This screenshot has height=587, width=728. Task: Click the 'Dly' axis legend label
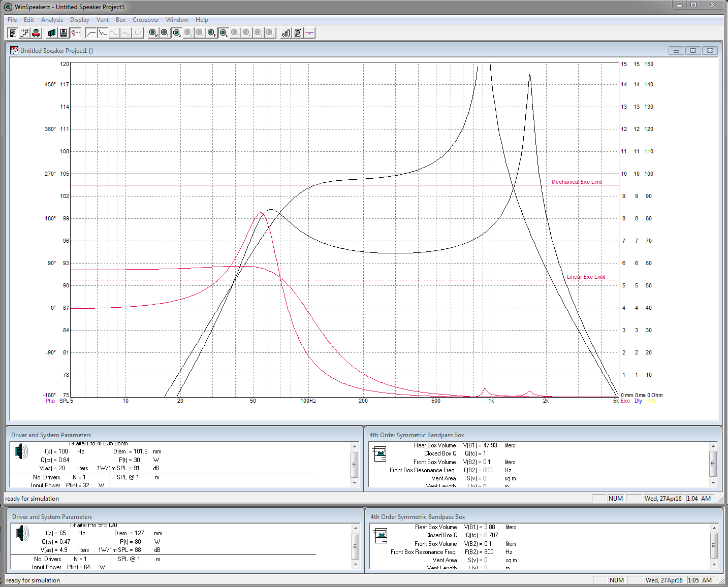tap(639, 401)
